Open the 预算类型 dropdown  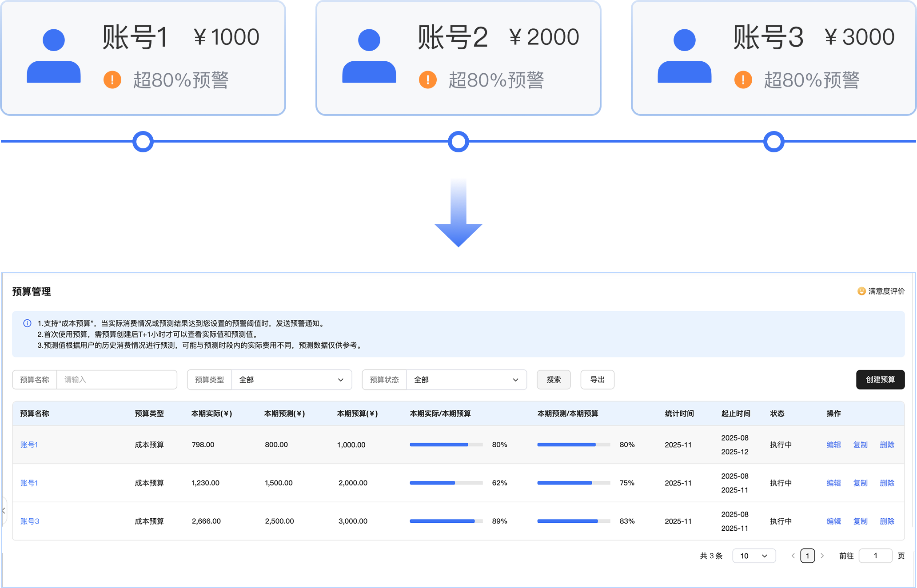point(291,380)
